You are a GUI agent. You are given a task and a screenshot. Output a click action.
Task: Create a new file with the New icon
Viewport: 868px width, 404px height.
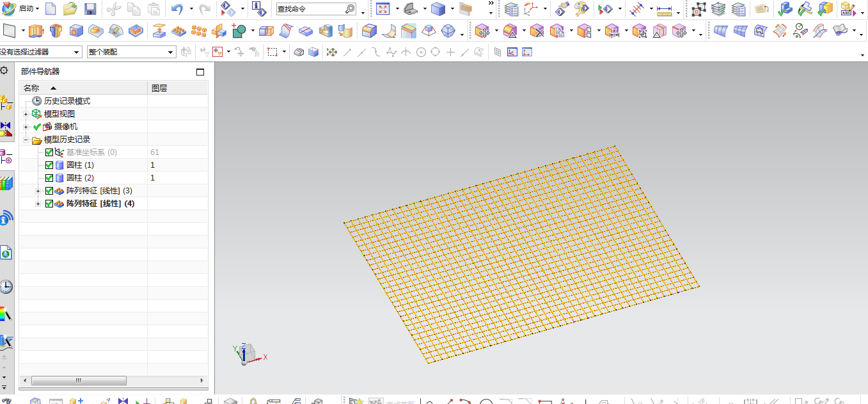coord(51,9)
